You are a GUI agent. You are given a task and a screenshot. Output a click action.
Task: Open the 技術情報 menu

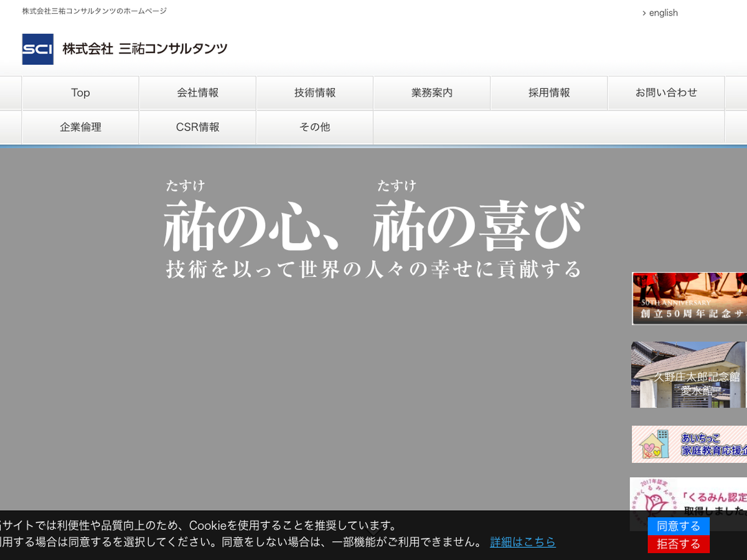click(x=314, y=93)
